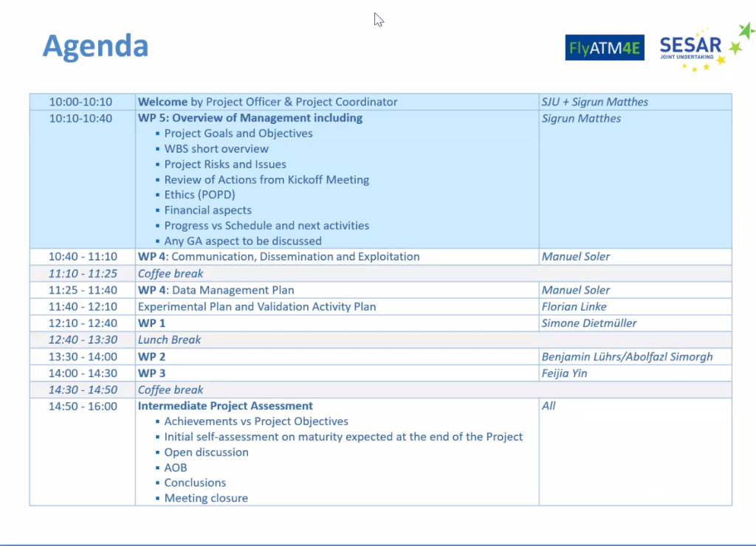This screenshot has width=756, height=546.
Task: Click the FlyATM4E logo
Action: (605, 48)
